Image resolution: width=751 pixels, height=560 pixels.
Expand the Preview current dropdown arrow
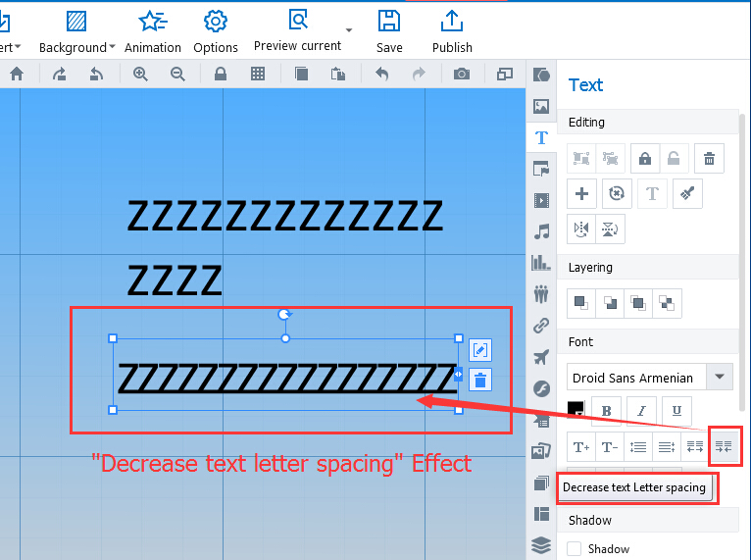[x=349, y=30]
